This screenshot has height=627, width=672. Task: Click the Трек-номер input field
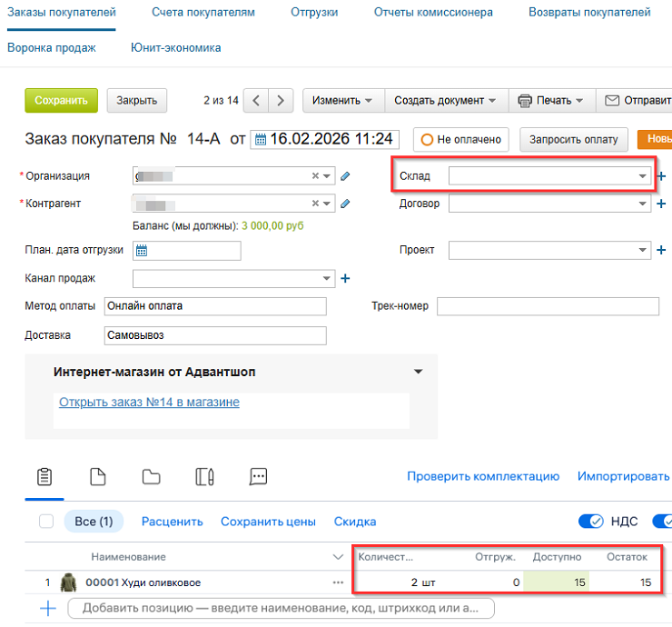[548, 306]
